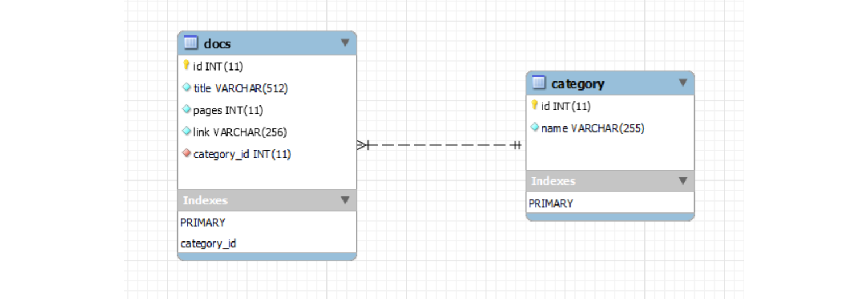Select the PRIMARY index in docs table
The height and width of the screenshot is (299, 868).
203,222
